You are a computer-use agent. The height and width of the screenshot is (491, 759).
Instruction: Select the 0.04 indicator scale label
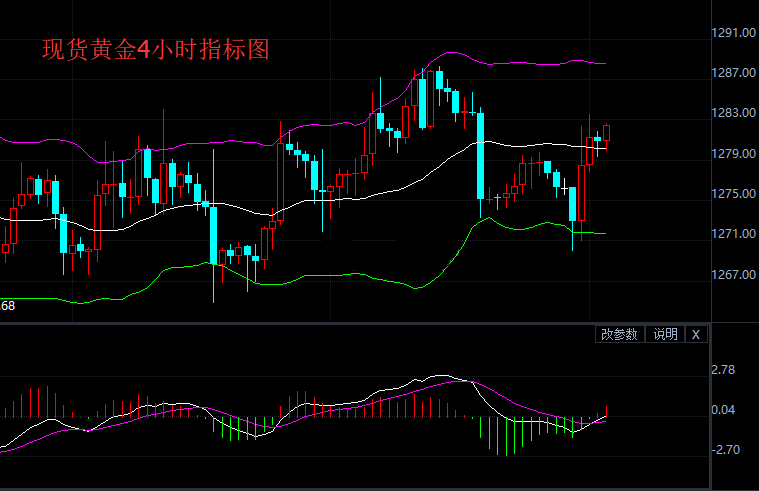[x=723, y=410]
